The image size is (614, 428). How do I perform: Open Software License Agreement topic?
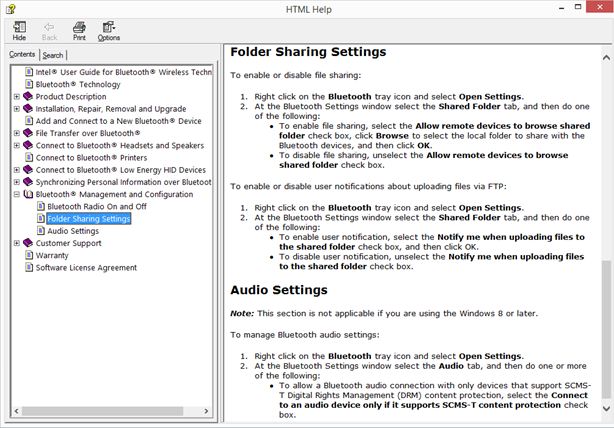(x=86, y=267)
